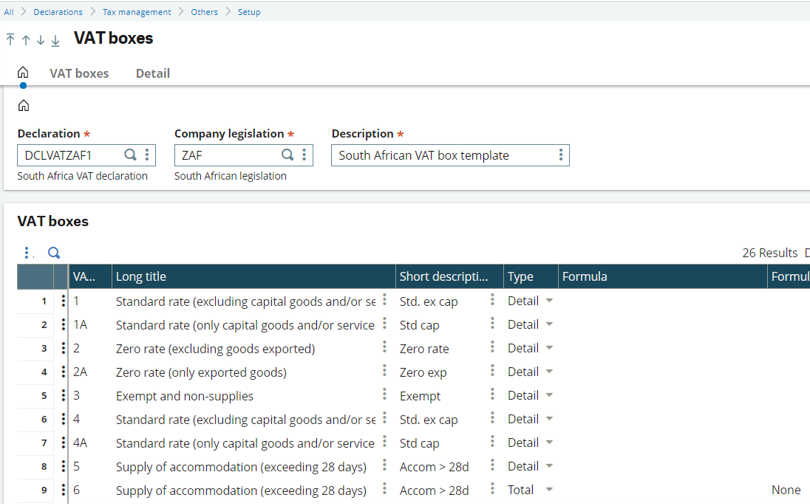Open grid options dots above table
The height and width of the screenshot is (504, 810).
point(28,253)
